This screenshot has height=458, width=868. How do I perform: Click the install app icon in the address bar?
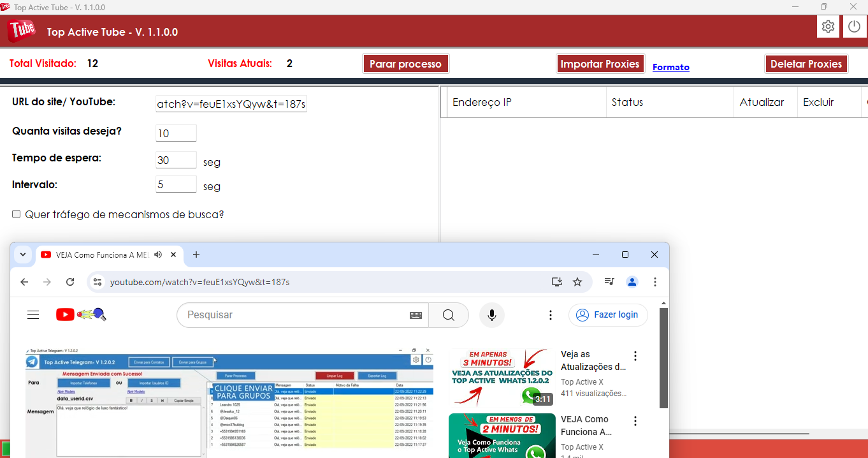coord(557,281)
